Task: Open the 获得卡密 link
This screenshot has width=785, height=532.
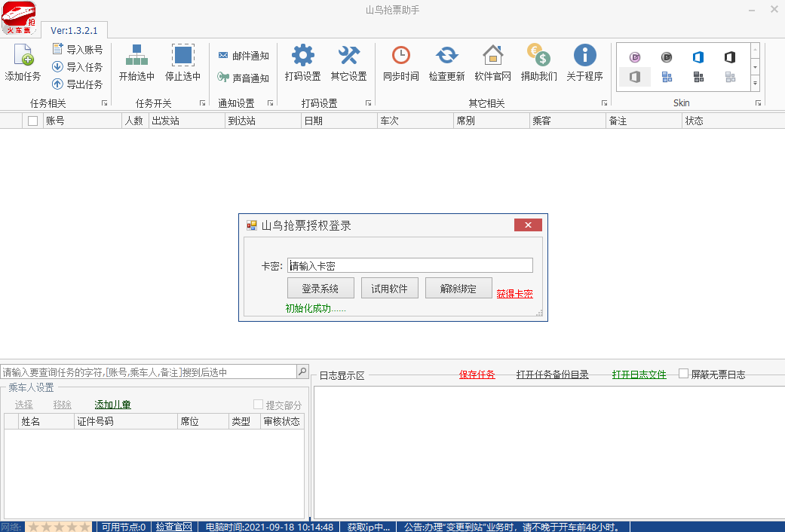Action: (514, 294)
